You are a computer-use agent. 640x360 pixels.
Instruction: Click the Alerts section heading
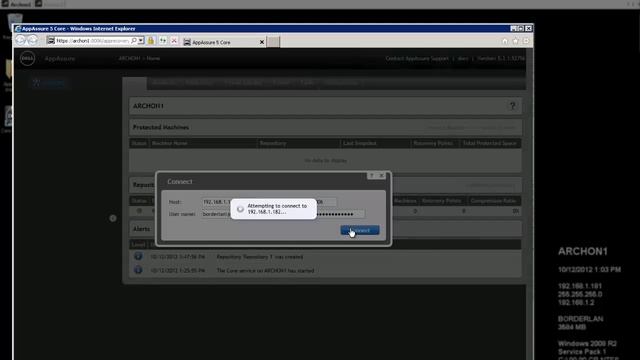tap(142, 229)
